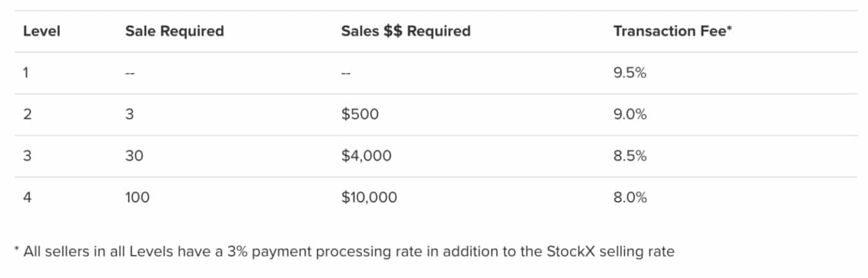Click the dashes under Sales $$ Required for Level 1
Screen dimensions: 868x278
tap(346, 73)
